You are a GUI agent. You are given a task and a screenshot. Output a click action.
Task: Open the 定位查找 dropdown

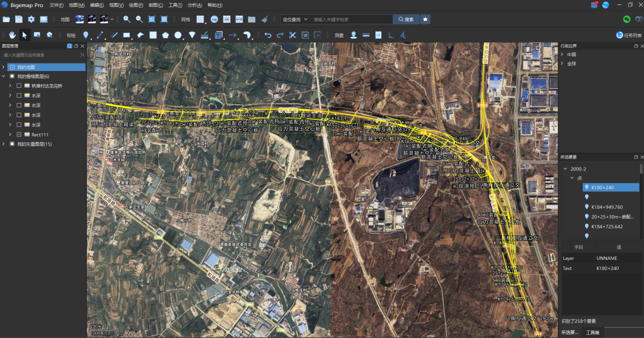(x=295, y=19)
